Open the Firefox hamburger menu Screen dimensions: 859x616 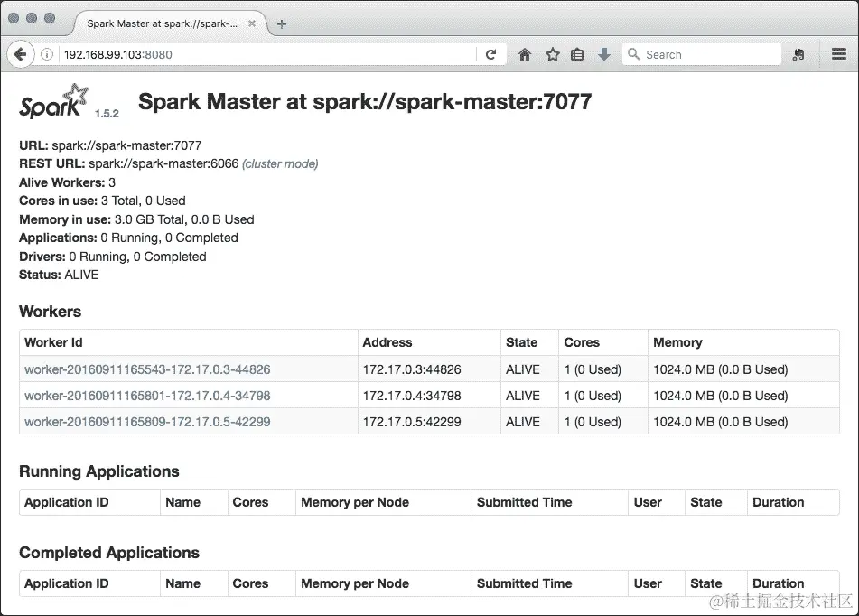(x=841, y=54)
